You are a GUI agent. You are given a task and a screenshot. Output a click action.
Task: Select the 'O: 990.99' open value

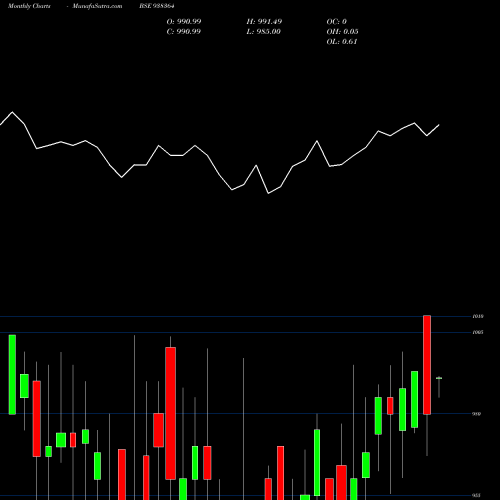click(x=184, y=22)
